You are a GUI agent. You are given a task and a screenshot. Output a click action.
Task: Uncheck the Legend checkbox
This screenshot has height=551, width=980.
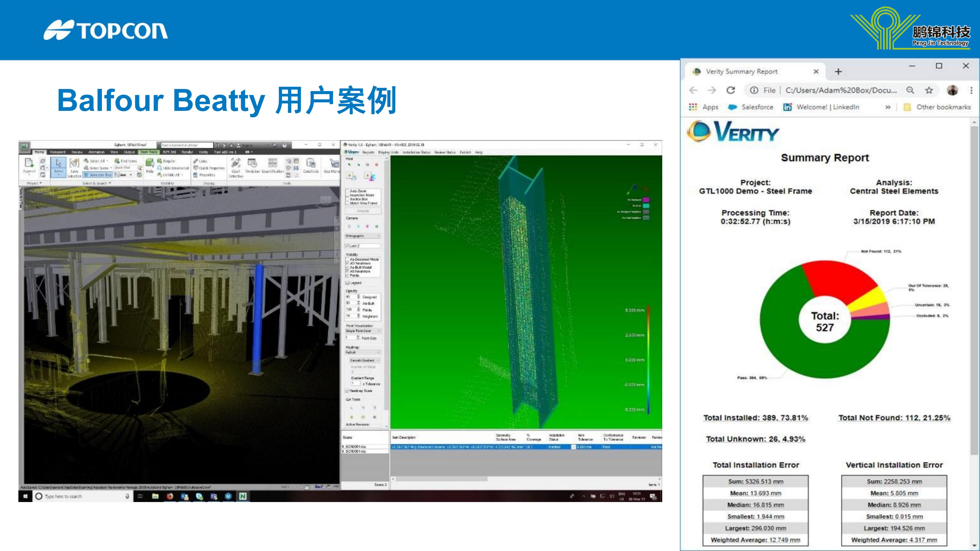click(x=347, y=283)
